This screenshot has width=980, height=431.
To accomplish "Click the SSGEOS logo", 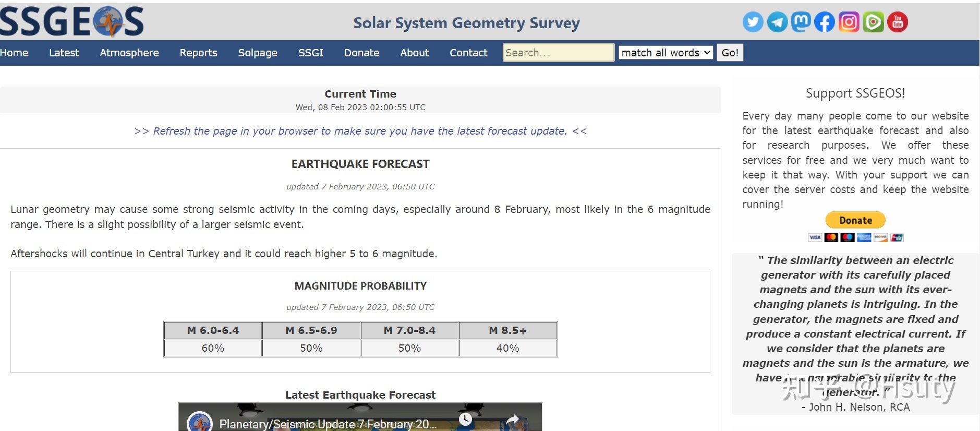I will coord(72,22).
